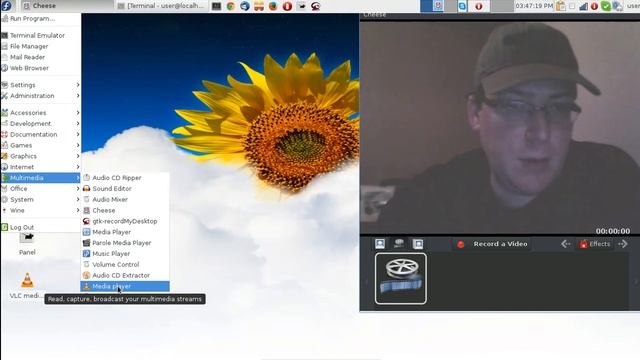Expand the Administration submenu

click(x=41, y=96)
